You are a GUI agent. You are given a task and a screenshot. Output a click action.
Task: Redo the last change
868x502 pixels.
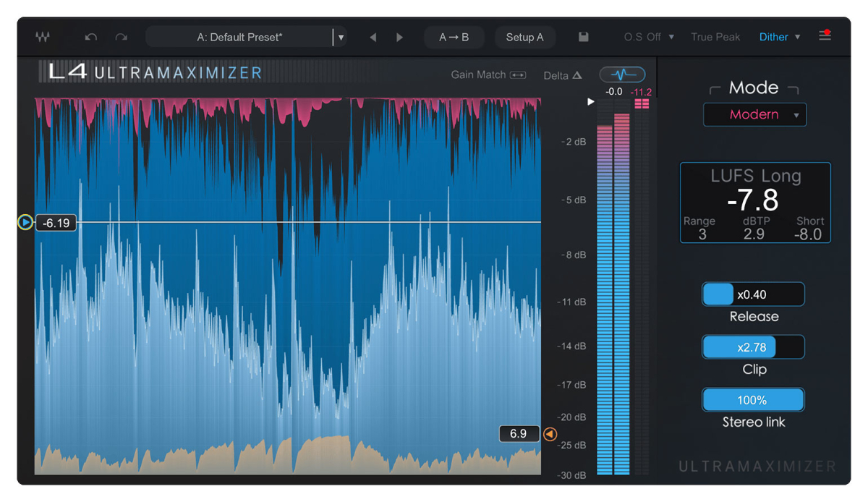(x=120, y=36)
